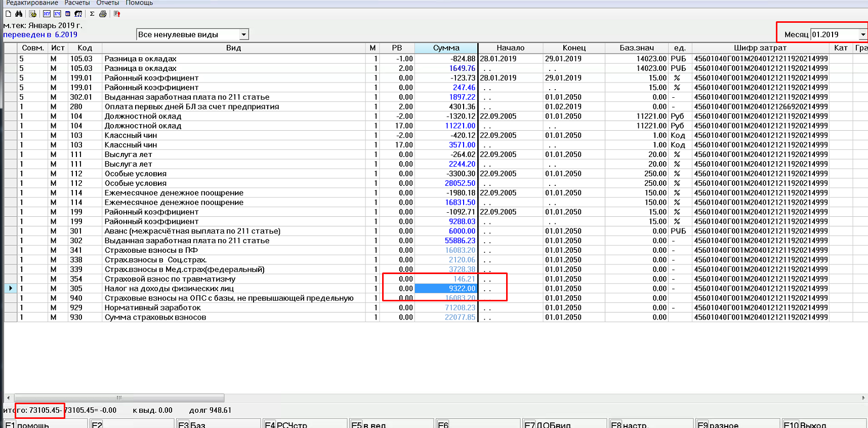868x428 pixels.
Task: Click the F7 ДОБвид button
Action: [x=565, y=424]
